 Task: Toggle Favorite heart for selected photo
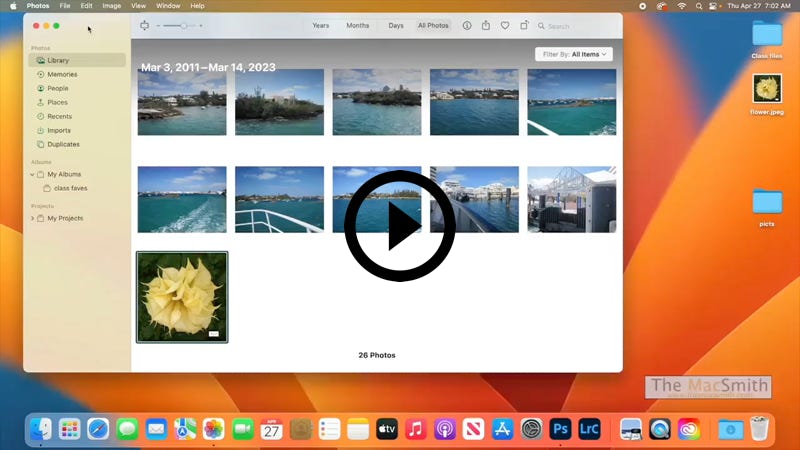(x=505, y=26)
